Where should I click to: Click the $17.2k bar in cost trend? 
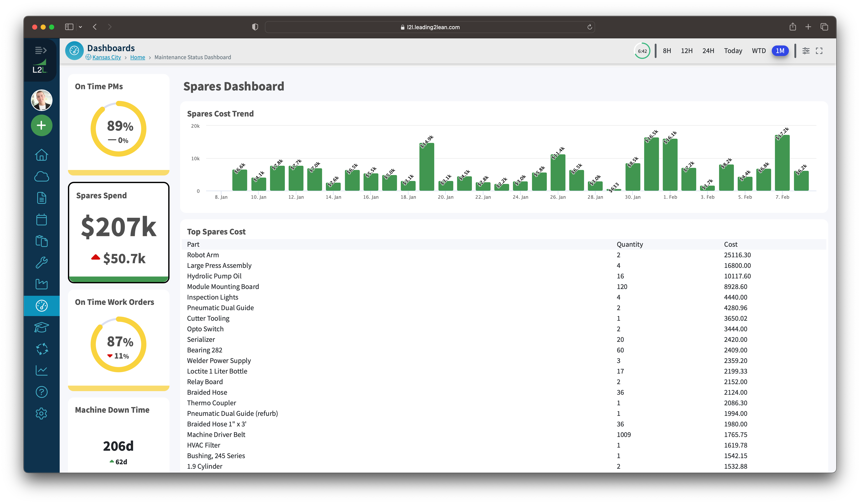click(x=782, y=163)
